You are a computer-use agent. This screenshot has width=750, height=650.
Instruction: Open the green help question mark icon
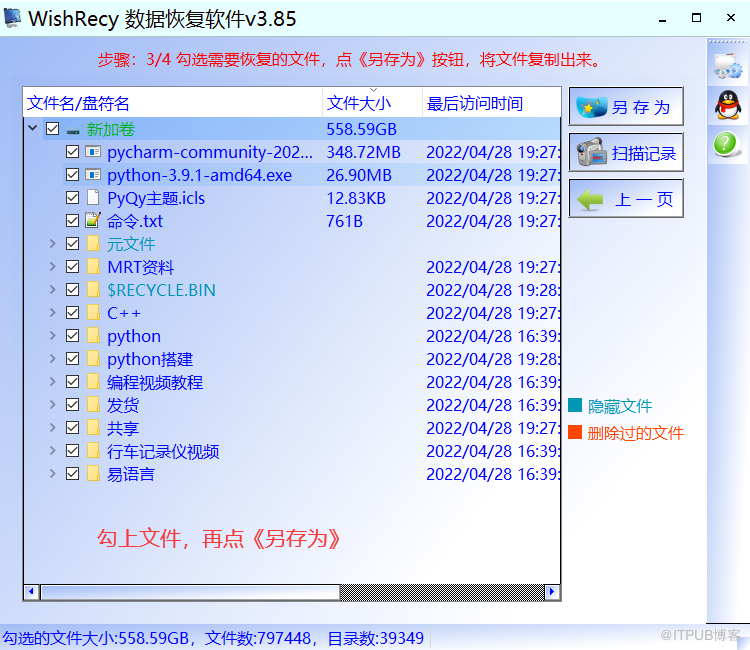726,144
